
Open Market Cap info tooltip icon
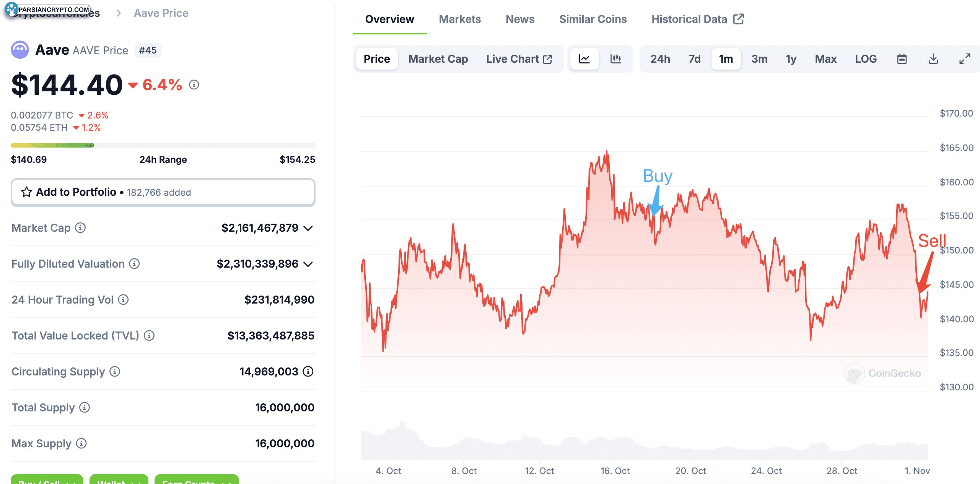click(80, 228)
